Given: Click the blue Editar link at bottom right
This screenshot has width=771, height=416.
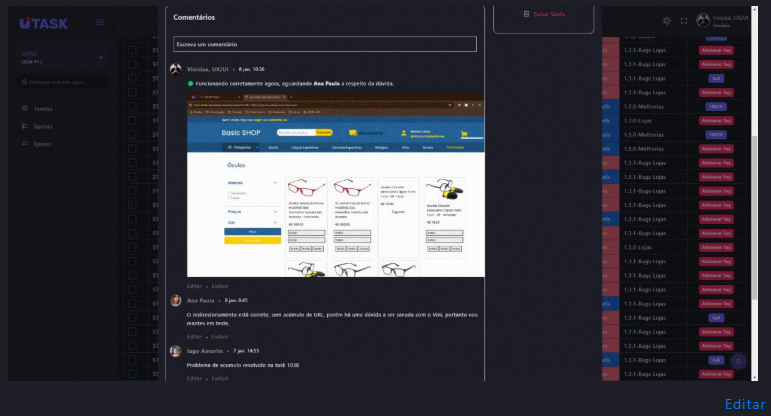Looking at the screenshot, I should [745, 404].
